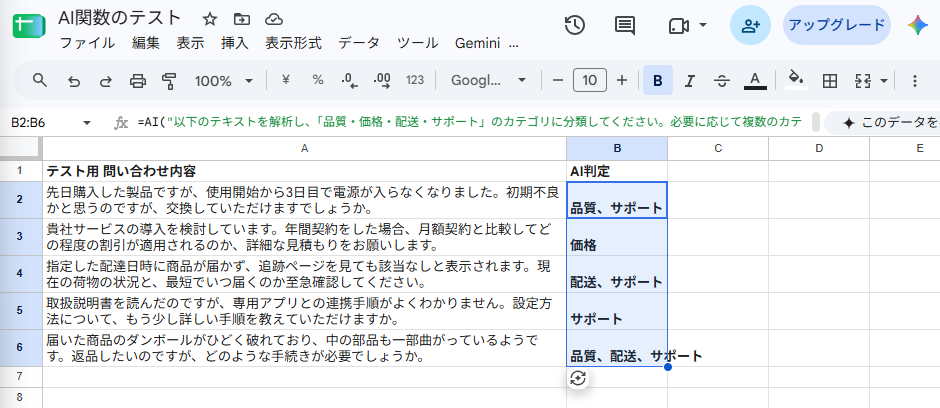The image size is (940, 408).
Task: Click cell '品質、配送、サポート'
Action: [x=617, y=348]
